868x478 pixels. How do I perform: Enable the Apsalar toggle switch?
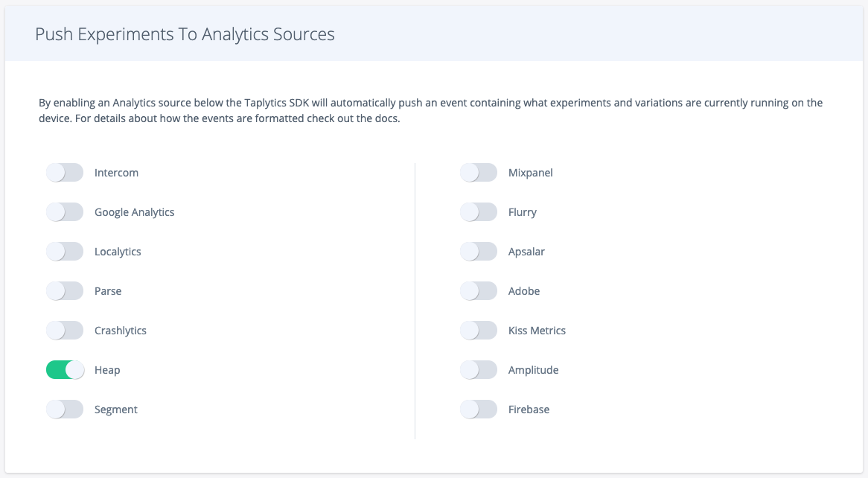(479, 252)
